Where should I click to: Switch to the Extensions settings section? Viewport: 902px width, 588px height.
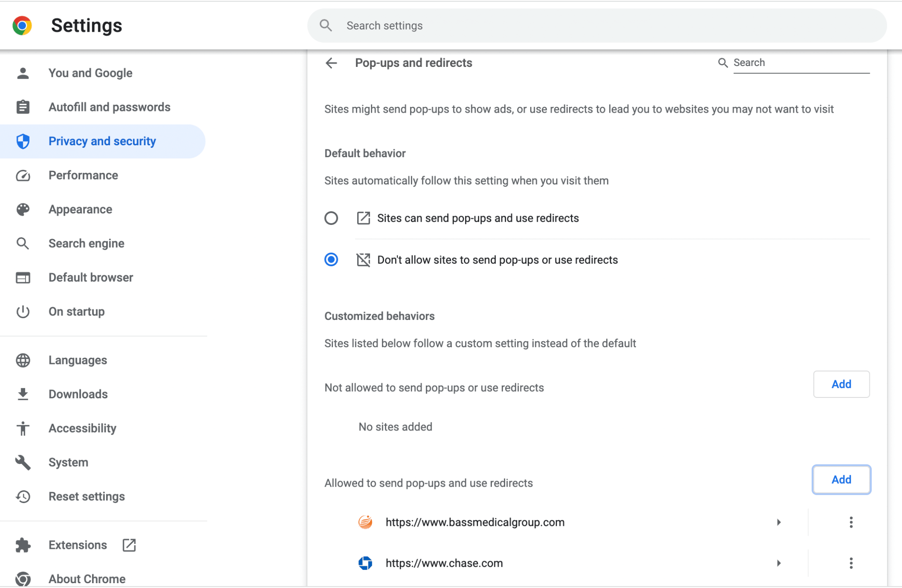78,545
